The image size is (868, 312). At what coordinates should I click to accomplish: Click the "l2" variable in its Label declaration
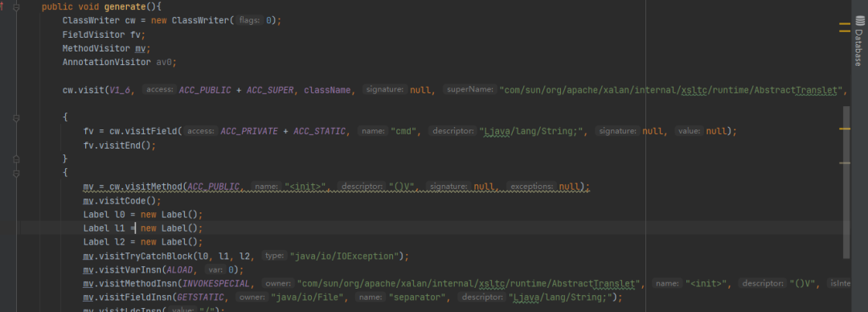pos(120,242)
